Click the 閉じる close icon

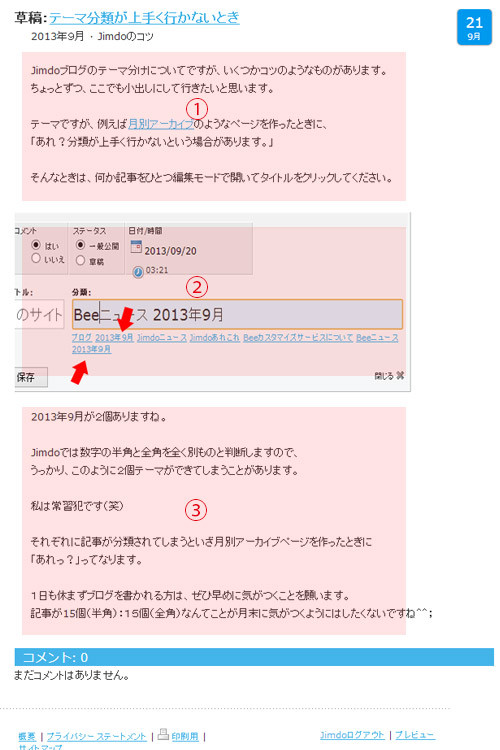click(x=400, y=375)
